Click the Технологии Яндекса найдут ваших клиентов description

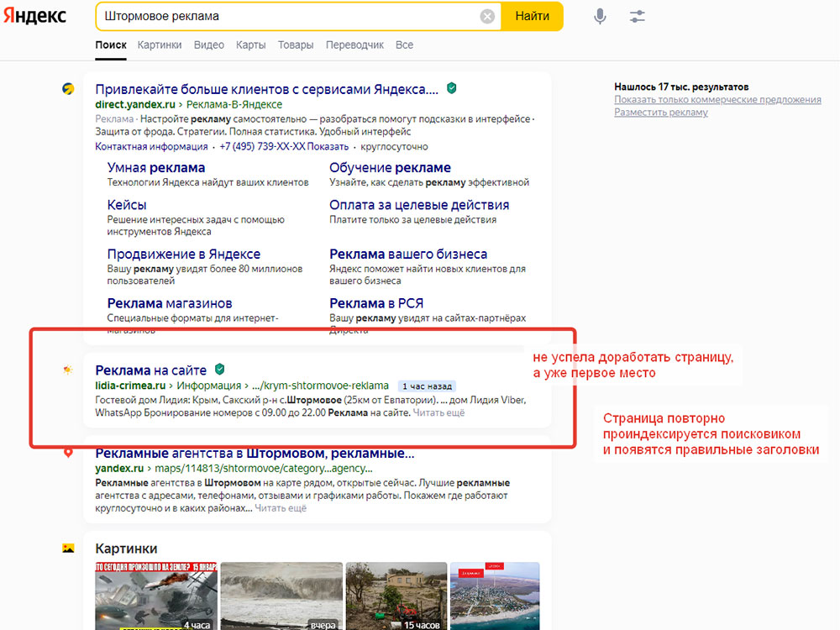[x=207, y=182]
